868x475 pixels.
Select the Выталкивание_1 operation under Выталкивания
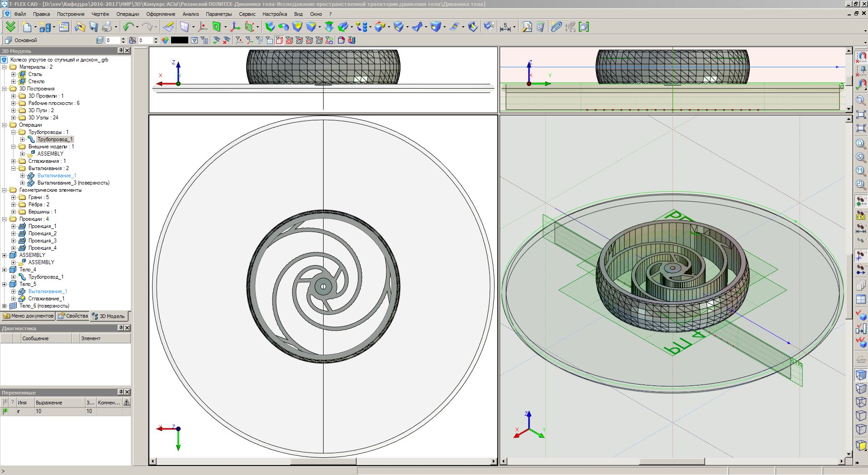coord(57,176)
